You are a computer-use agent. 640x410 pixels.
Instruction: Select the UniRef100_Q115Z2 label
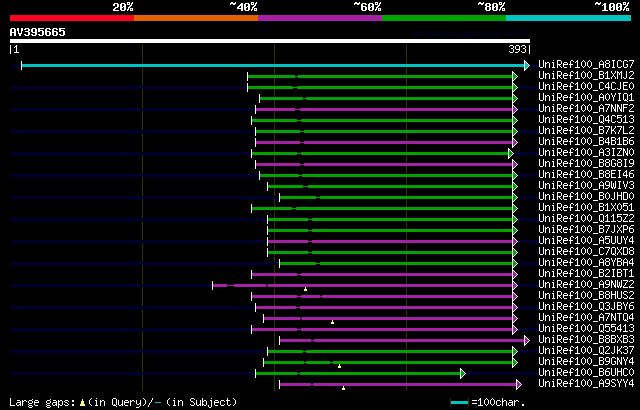[x=586, y=218]
